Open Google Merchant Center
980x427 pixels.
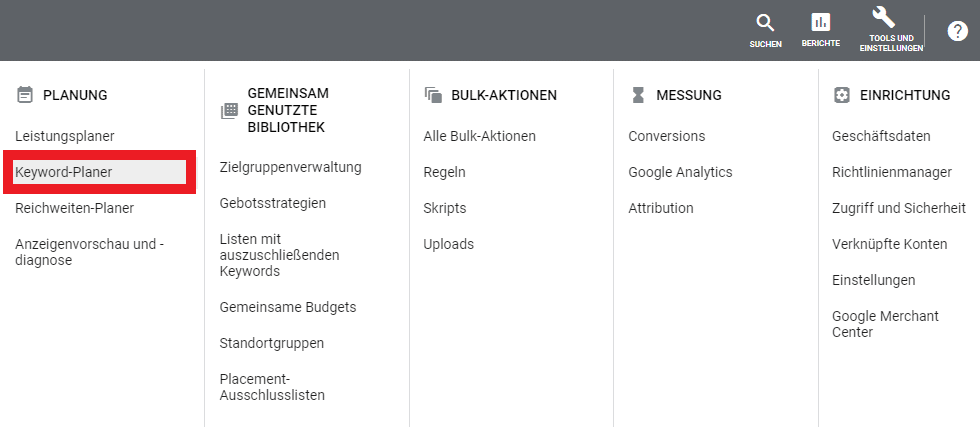(885, 324)
